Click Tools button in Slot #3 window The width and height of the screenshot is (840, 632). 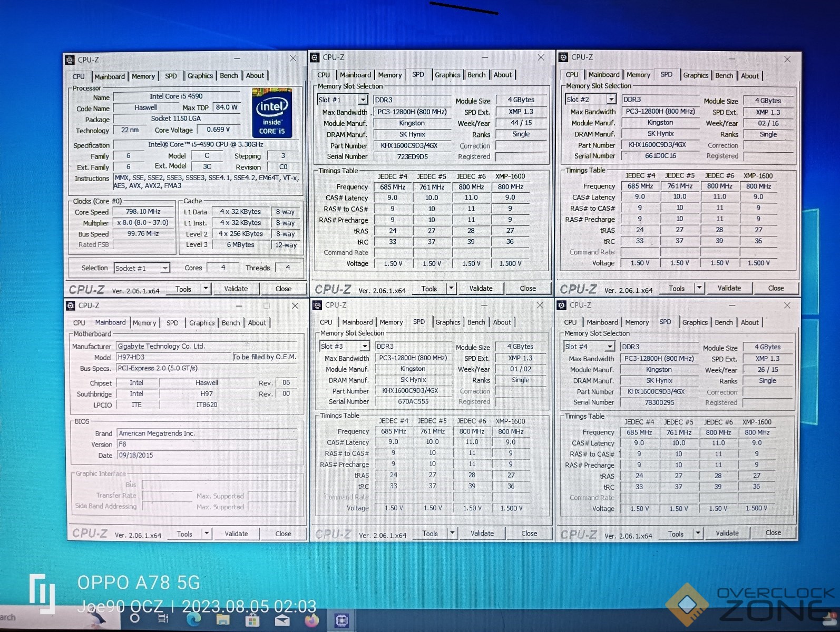point(430,533)
